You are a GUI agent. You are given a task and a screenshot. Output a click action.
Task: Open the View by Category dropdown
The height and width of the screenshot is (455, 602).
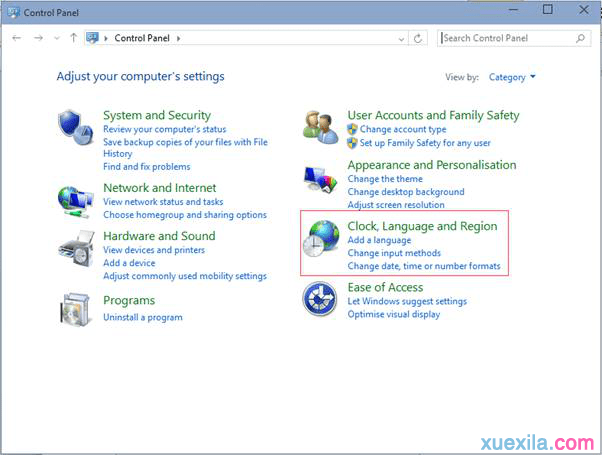click(512, 77)
